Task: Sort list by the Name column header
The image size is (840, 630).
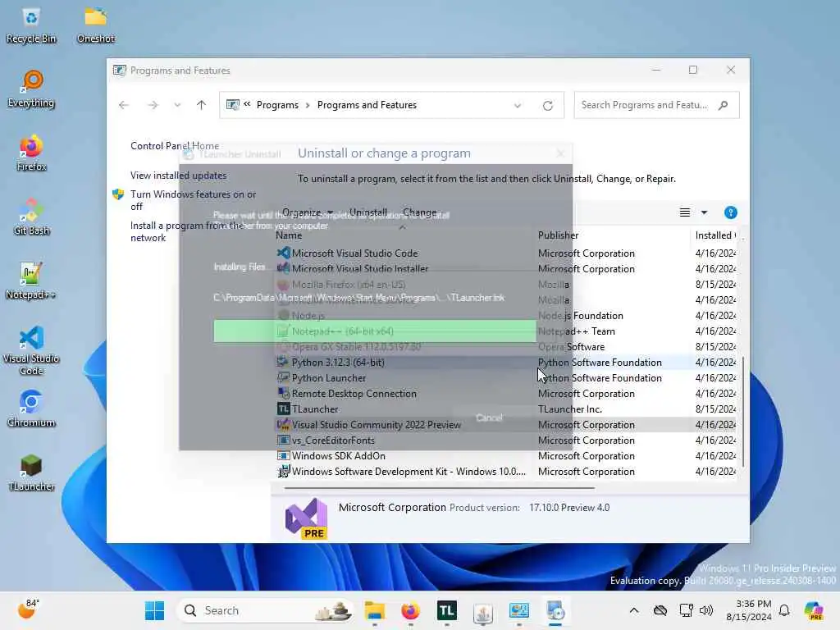Action: [289, 235]
